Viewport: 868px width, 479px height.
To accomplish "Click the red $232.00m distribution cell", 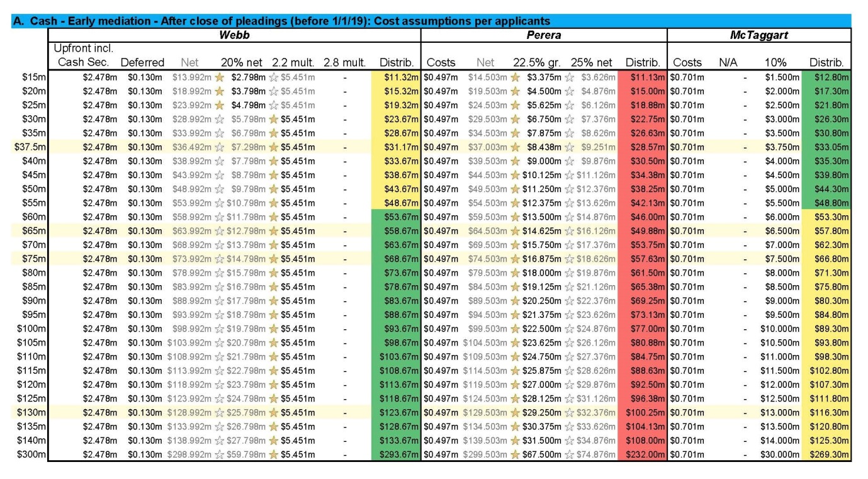I will pyautogui.click(x=642, y=454).
